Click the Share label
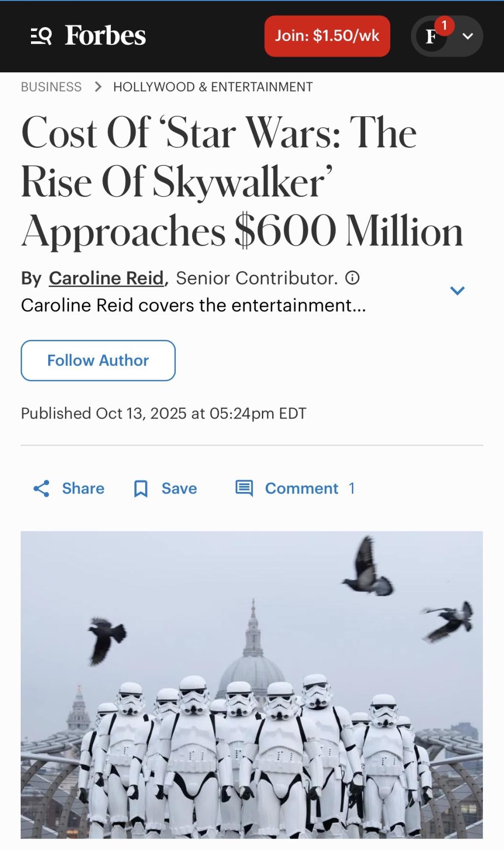Image resolution: width=504 pixels, height=850 pixels. (83, 489)
